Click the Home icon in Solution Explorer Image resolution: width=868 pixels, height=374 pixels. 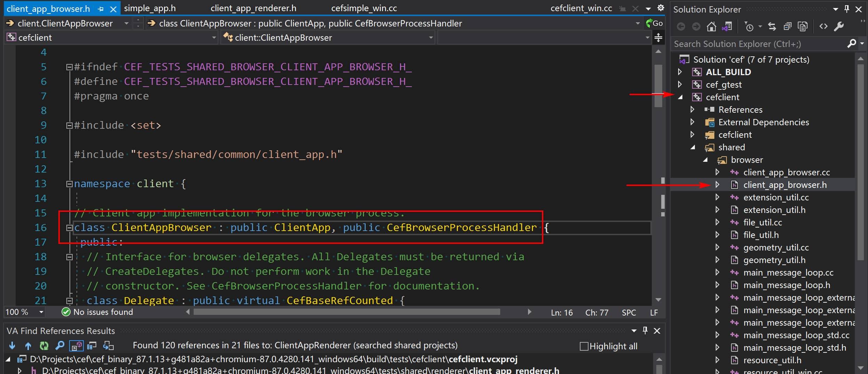[x=712, y=26]
